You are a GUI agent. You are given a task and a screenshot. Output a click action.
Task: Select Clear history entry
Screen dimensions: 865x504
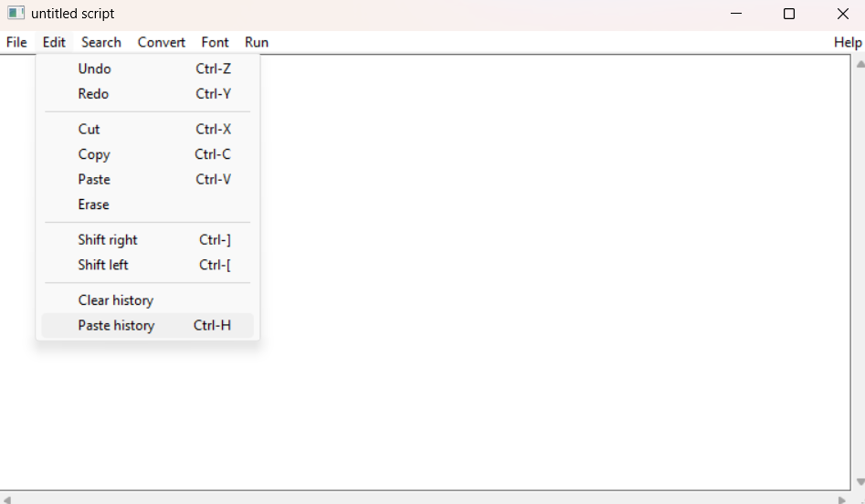click(147, 300)
